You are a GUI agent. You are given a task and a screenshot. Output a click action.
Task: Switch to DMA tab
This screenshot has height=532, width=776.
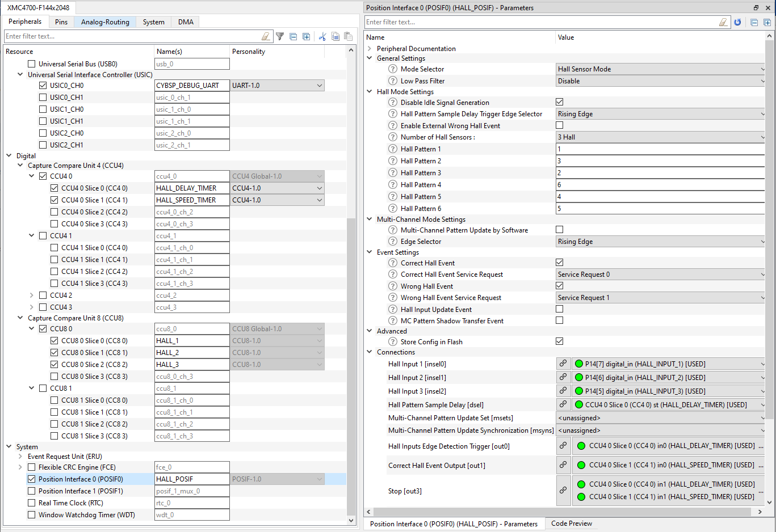[186, 22]
